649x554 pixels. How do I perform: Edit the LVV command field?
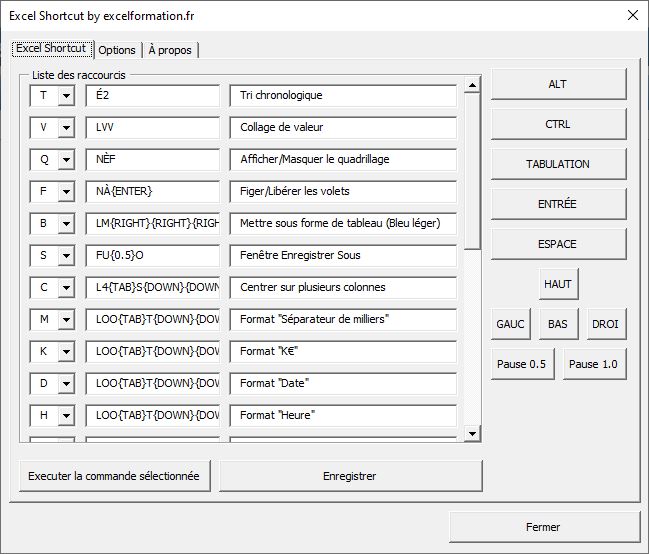coord(153,128)
